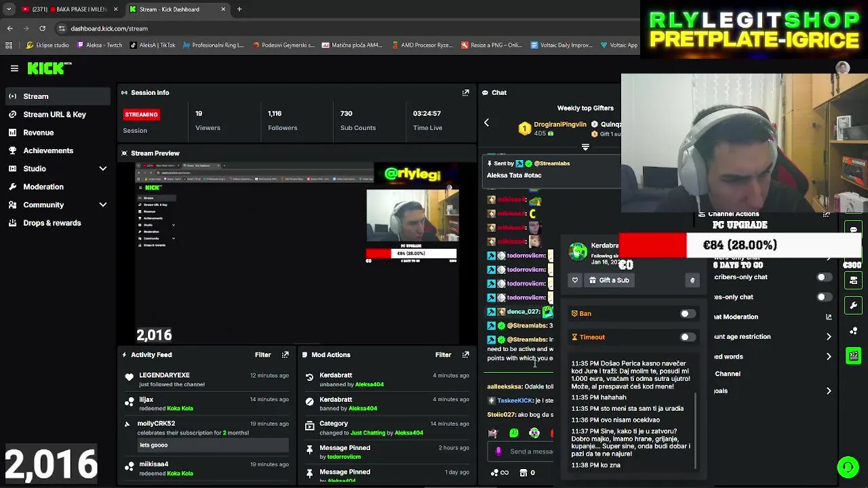Open the wrench tools icon in the right rail

[x=854, y=305]
